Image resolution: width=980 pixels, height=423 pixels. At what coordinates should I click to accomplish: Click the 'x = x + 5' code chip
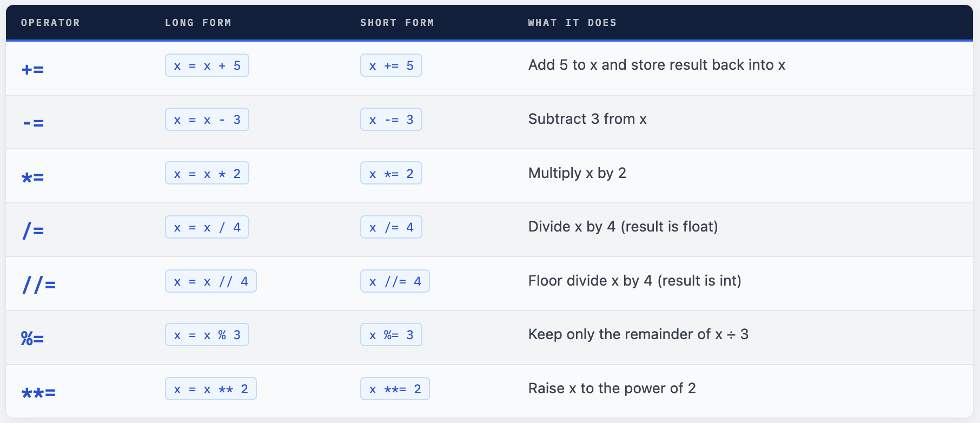(207, 65)
